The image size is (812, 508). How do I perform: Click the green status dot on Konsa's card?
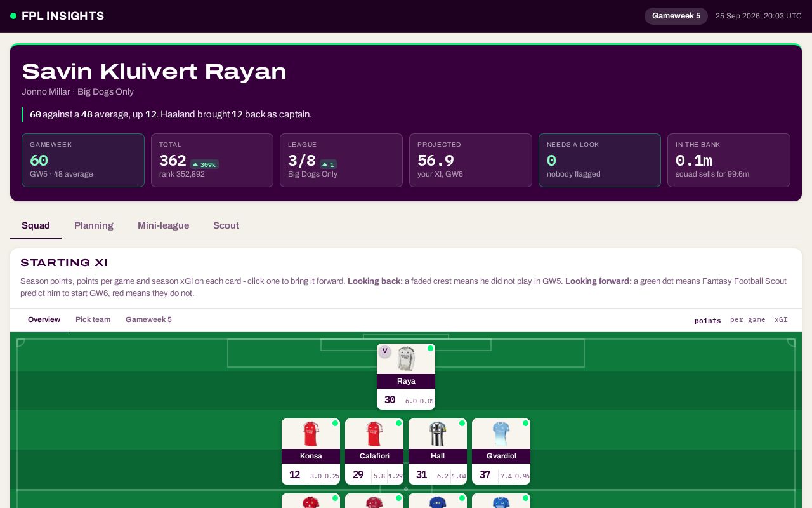[x=335, y=423]
